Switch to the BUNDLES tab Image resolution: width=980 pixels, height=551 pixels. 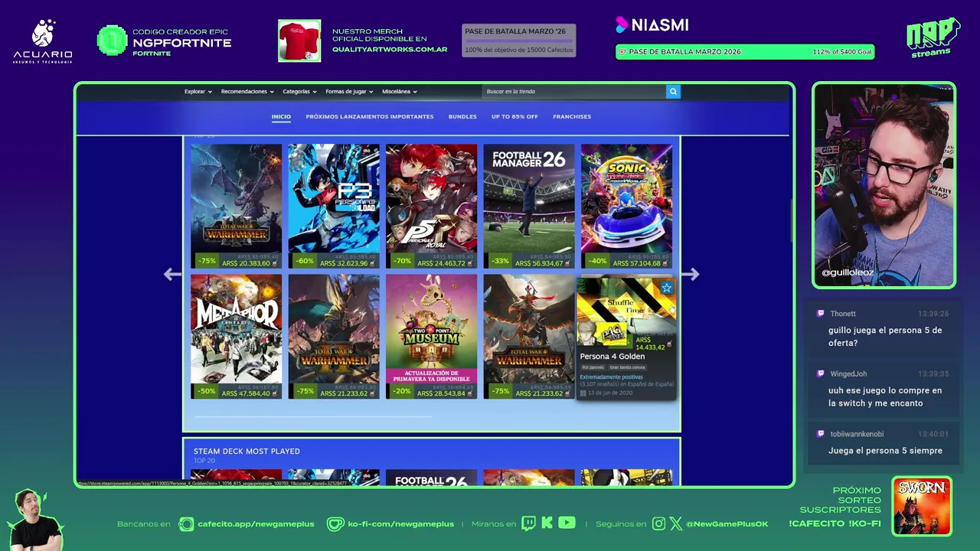(462, 117)
